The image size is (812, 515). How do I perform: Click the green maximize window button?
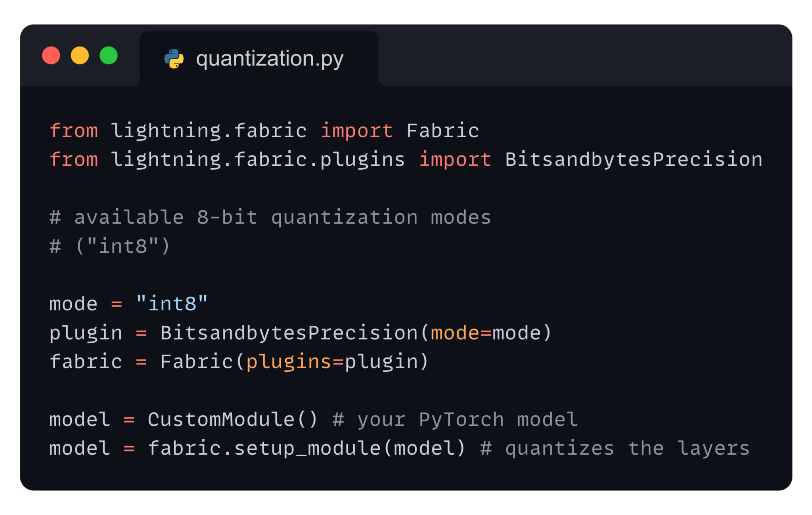point(109,56)
